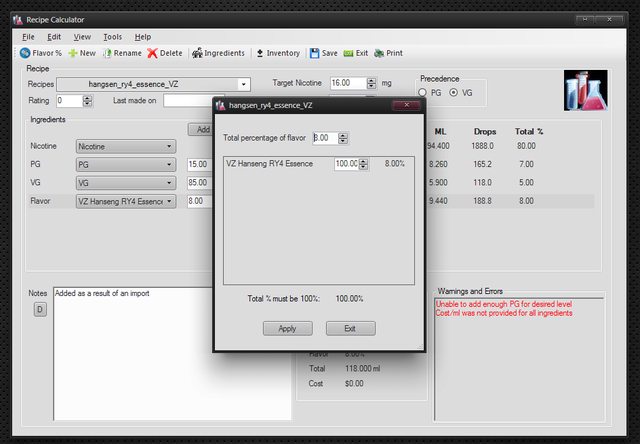Select the PG precedence radio button
The width and height of the screenshot is (640, 444).
pos(423,93)
